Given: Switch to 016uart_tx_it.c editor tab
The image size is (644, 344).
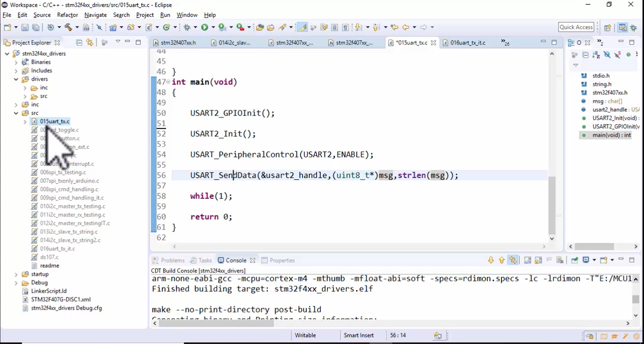Looking at the screenshot, I should click(x=468, y=43).
